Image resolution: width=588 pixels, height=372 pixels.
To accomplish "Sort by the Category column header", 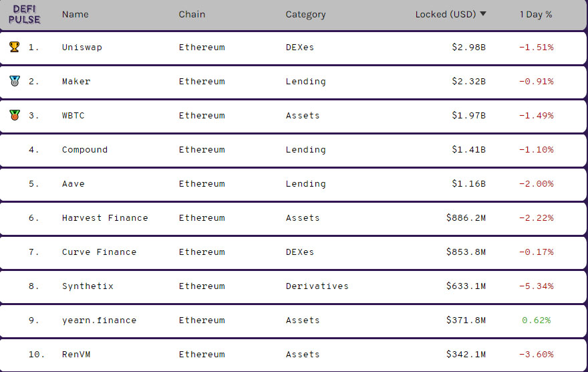I will 305,14.
